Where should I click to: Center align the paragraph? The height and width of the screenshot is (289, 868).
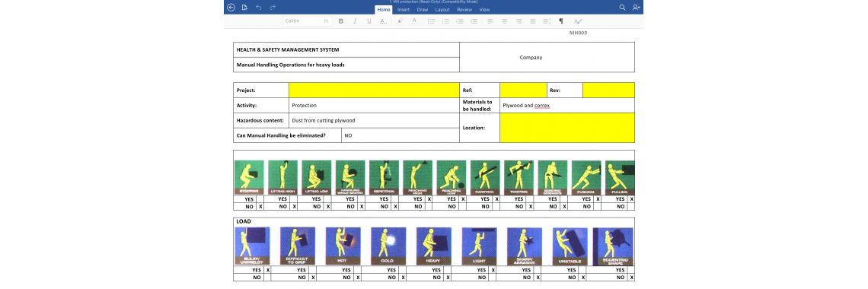[504, 21]
